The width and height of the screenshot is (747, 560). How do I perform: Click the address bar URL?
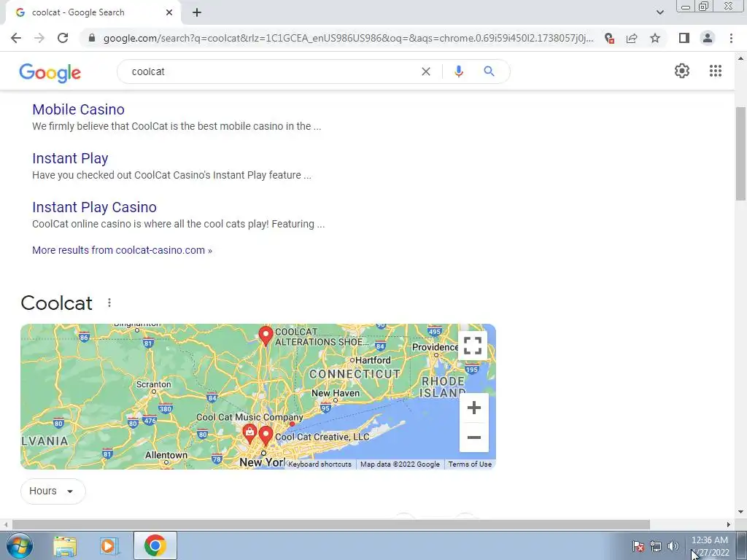coord(348,38)
